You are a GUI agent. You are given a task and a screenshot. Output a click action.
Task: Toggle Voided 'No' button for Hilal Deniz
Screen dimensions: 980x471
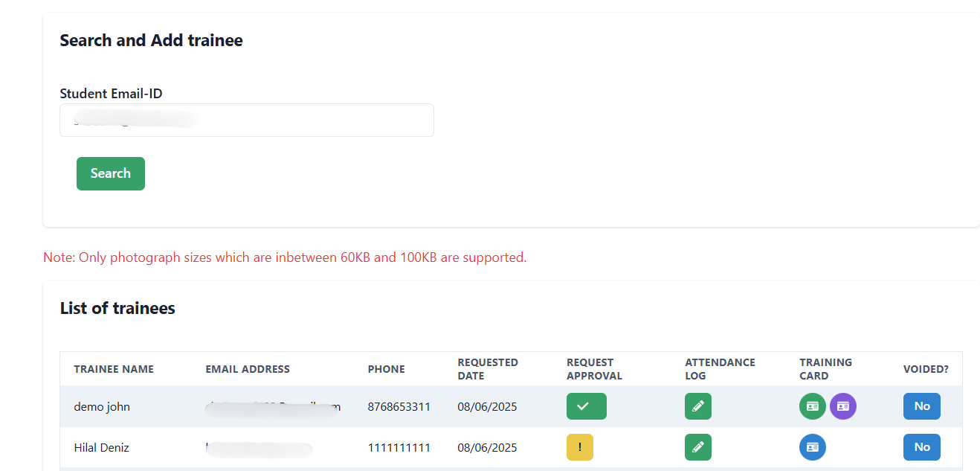[921, 447]
